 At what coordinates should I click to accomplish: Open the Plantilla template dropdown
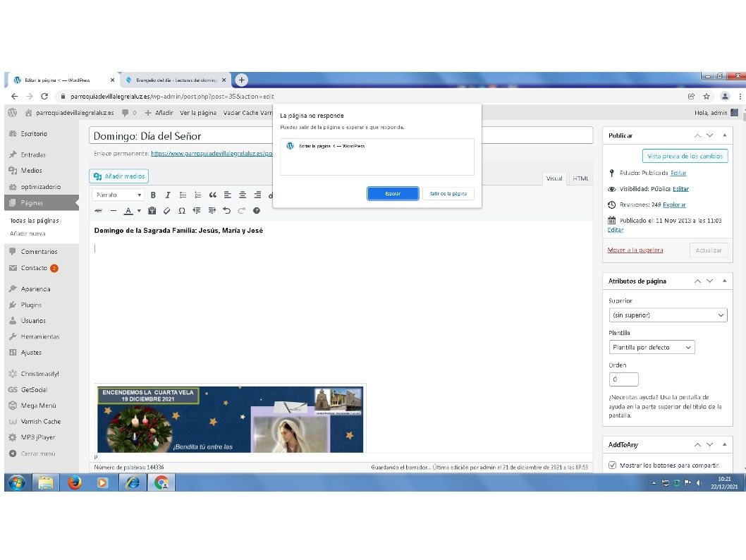652,347
